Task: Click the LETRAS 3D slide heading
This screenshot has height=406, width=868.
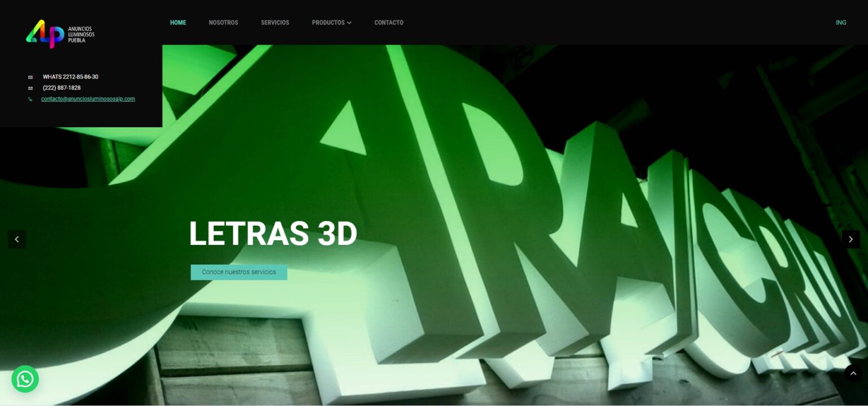Action: pyautogui.click(x=273, y=234)
